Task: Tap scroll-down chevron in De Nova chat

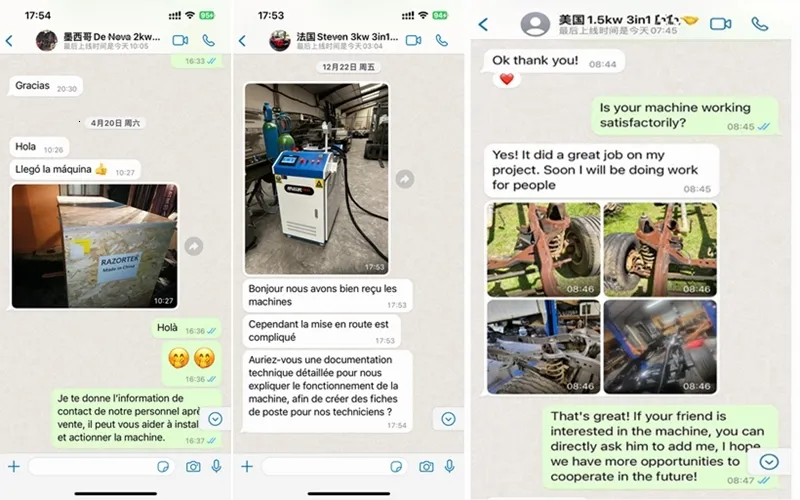Action: point(215,419)
